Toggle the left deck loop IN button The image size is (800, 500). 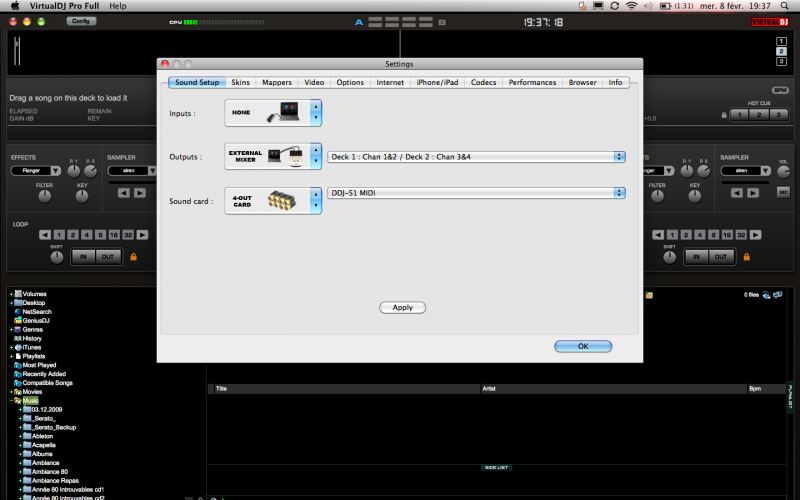(84, 257)
